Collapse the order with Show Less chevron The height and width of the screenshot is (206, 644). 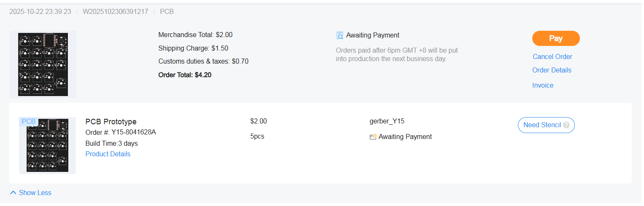[x=13, y=193]
